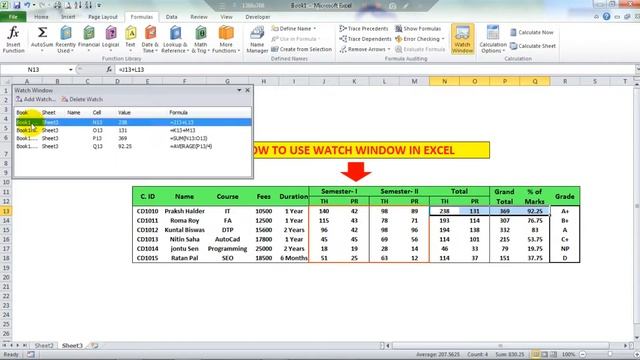Click the AutoSum sigma icon
The width and height of the screenshot is (640, 360).
click(42, 33)
